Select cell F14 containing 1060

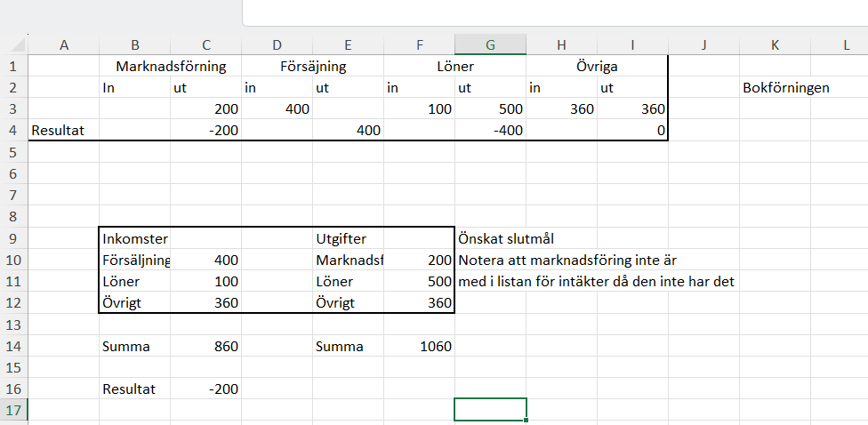pos(420,347)
